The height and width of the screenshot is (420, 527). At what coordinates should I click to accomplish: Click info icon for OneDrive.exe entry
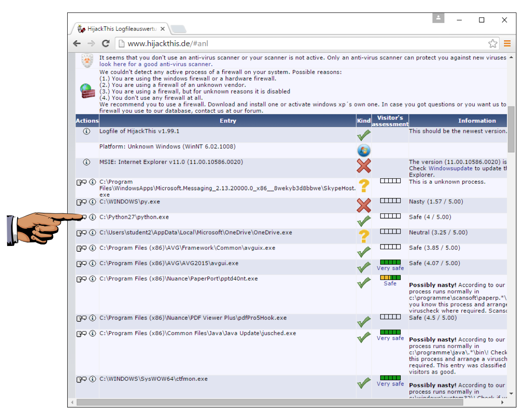(x=93, y=233)
